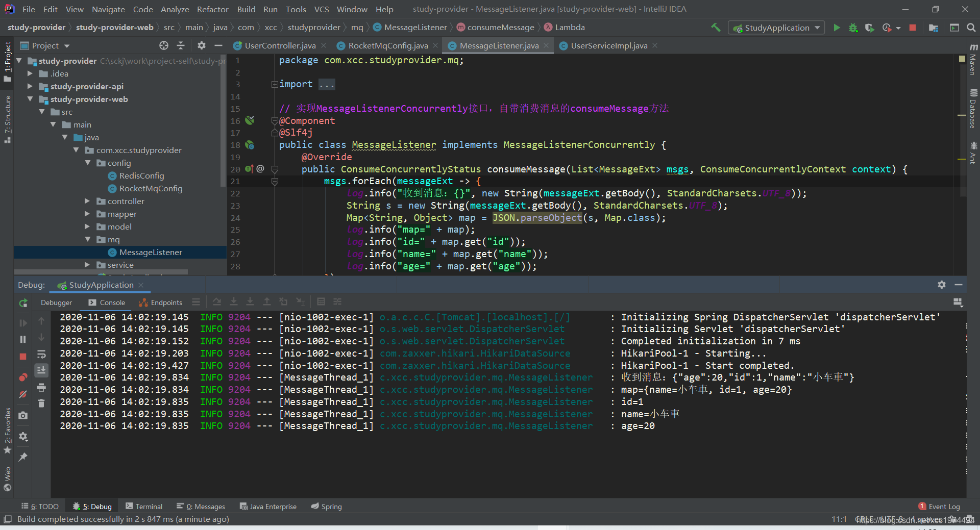Collapse the config package
The height and width of the screenshot is (530, 980).
(x=88, y=163)
